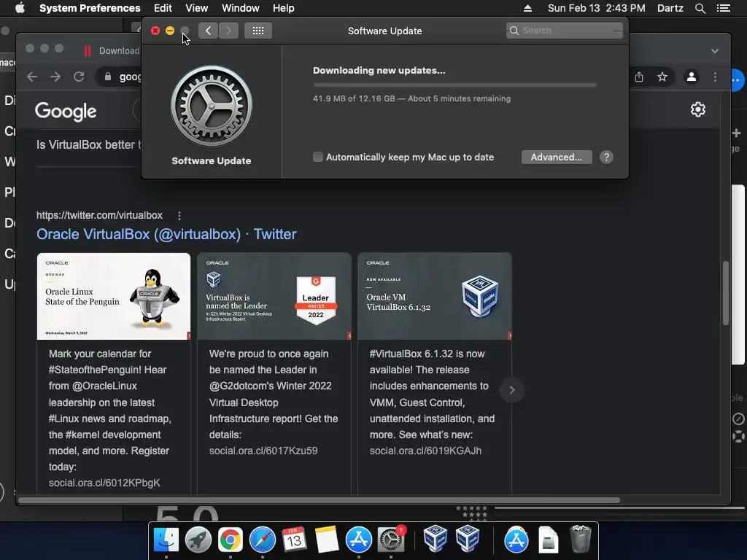Image resolution: width=747 pixels, height=560 pixels.
Task: Go forward in System Preferences toolbar
Action: tap(228, 31)
